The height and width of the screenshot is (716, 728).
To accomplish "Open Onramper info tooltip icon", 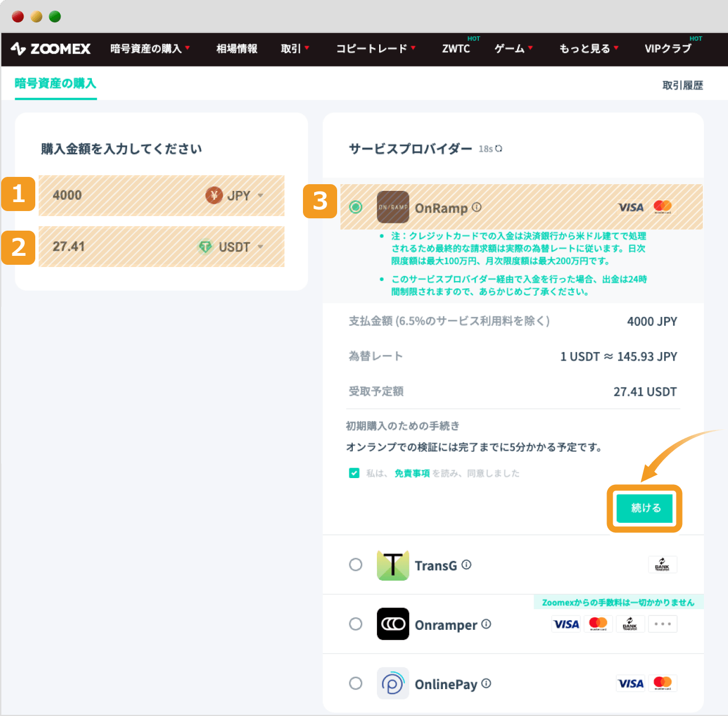I will point(486,624).
